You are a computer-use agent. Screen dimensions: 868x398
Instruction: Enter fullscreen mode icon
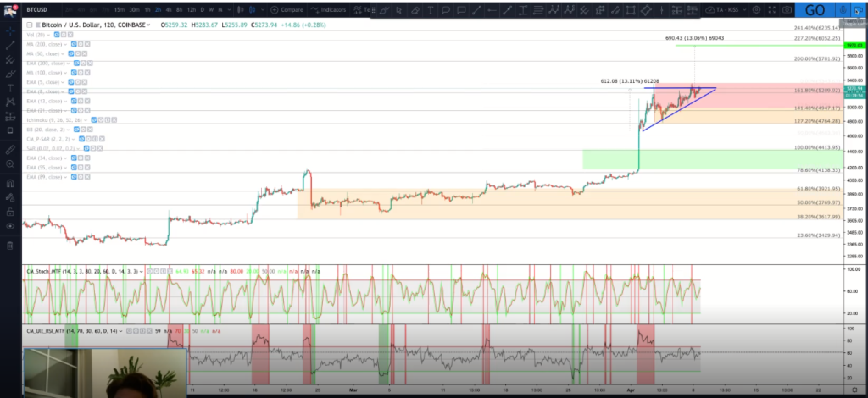tap(772, 10)
